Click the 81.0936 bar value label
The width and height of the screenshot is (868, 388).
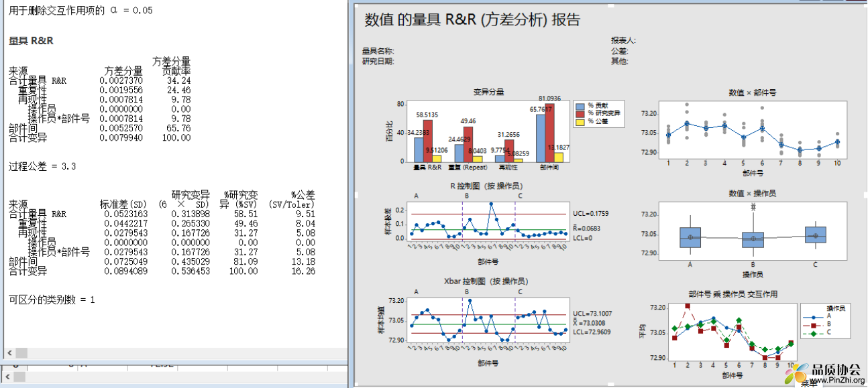click(x=551, y=98)
